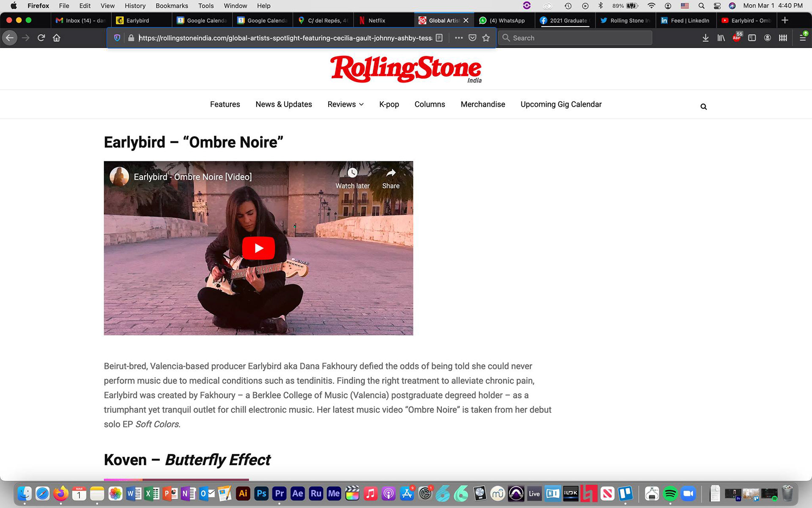Open Zoom from the Dock
The height and width of the screenshot is (508, 812).
coord(688,494)
